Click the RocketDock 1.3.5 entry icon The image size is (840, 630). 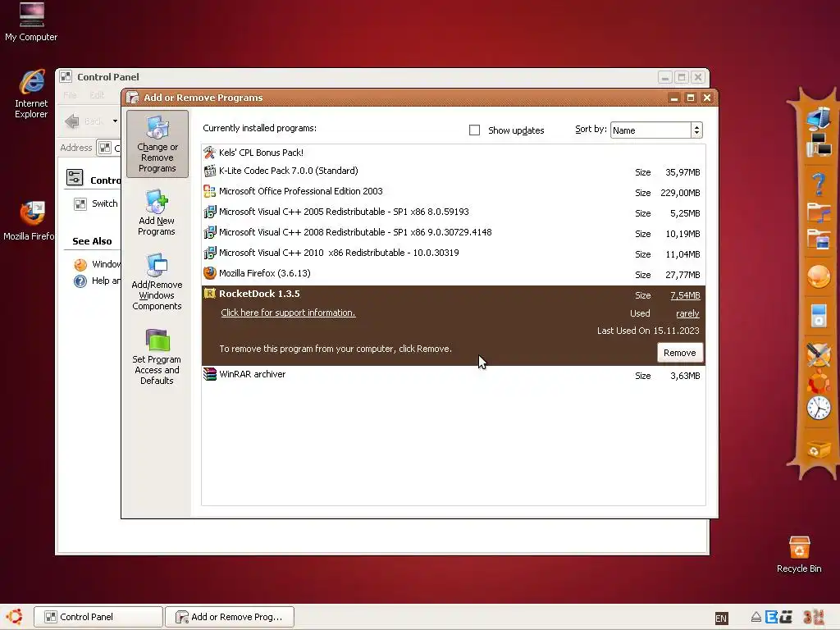coord(209,294)
